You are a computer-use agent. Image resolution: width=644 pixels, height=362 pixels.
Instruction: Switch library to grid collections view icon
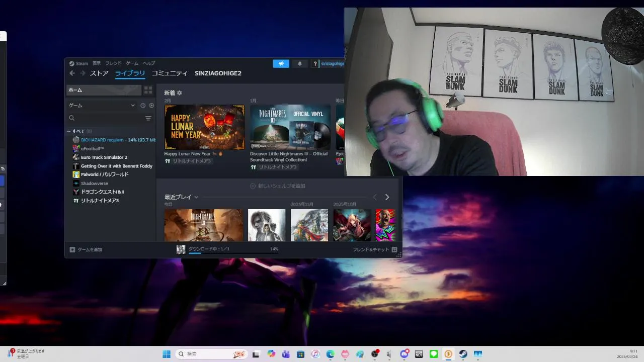148,90
